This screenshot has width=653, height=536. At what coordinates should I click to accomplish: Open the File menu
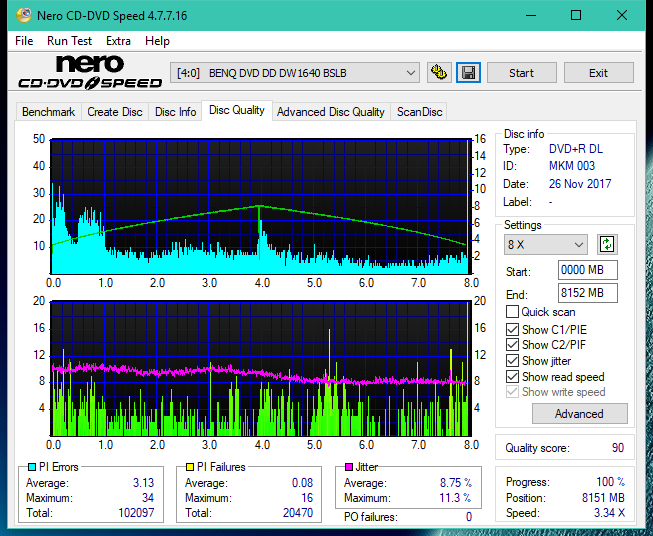[24, 41]
